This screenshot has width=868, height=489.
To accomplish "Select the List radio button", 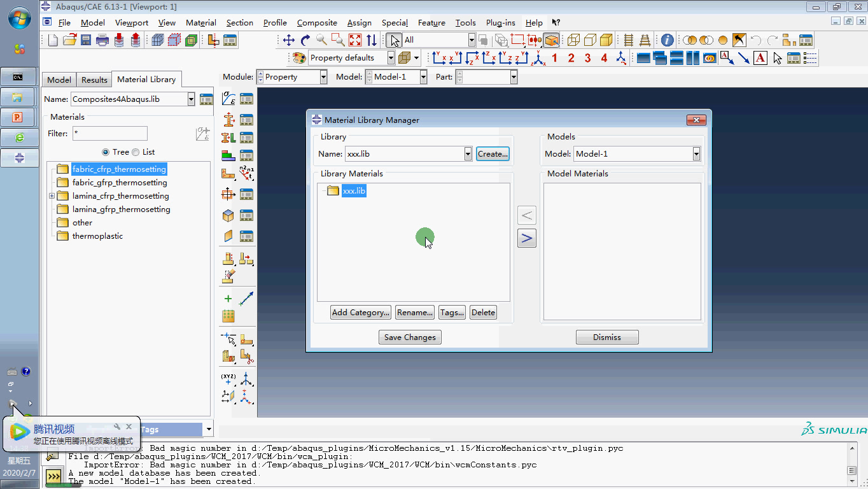I will (x=136, y=152).
